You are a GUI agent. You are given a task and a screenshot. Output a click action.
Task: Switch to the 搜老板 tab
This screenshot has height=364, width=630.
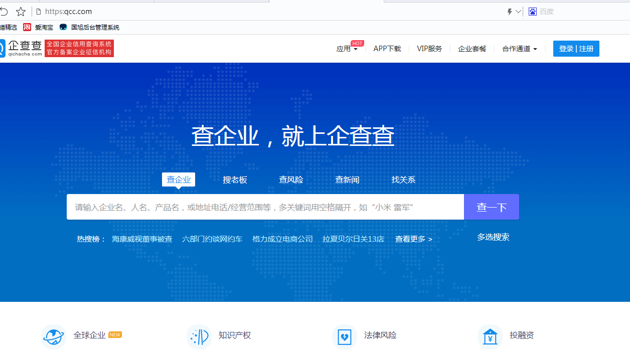[x=235, y=179]
